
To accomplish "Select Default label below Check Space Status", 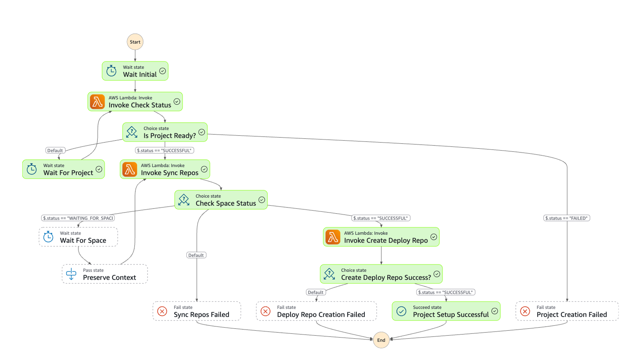I will pos(196,255).
